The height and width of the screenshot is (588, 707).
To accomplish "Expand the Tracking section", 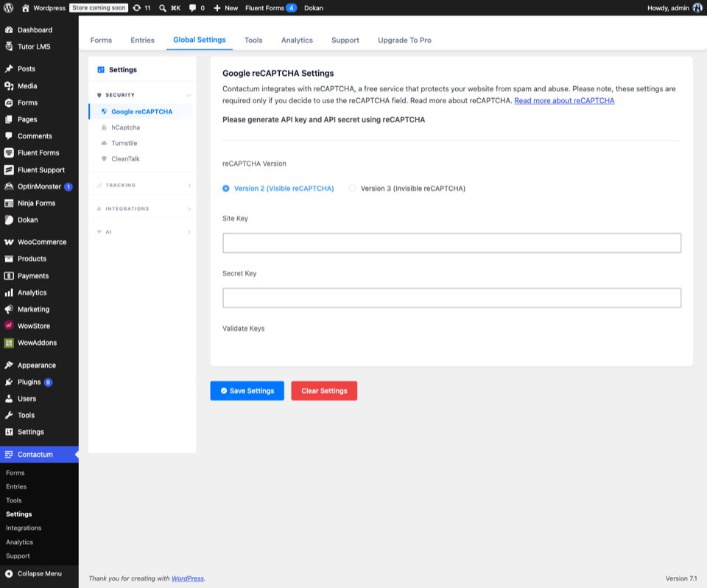I will click(x=142, y=185).
